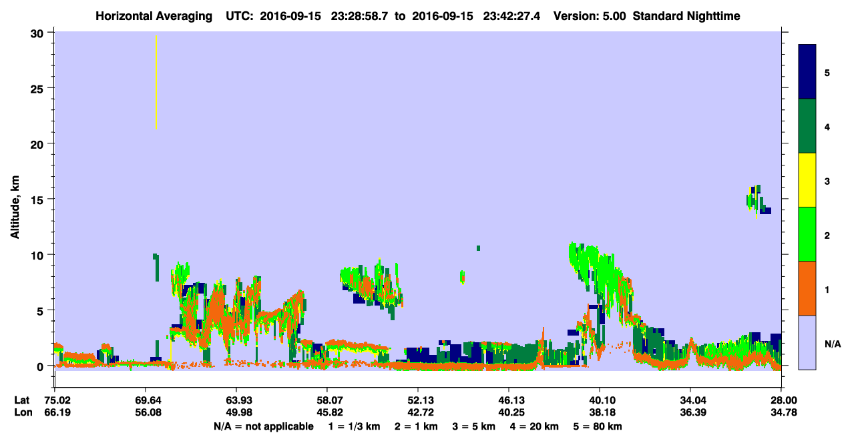Click the yellow color bar segment labeled 3
Screen dimensions: 868x445
(x=807, y=180)
